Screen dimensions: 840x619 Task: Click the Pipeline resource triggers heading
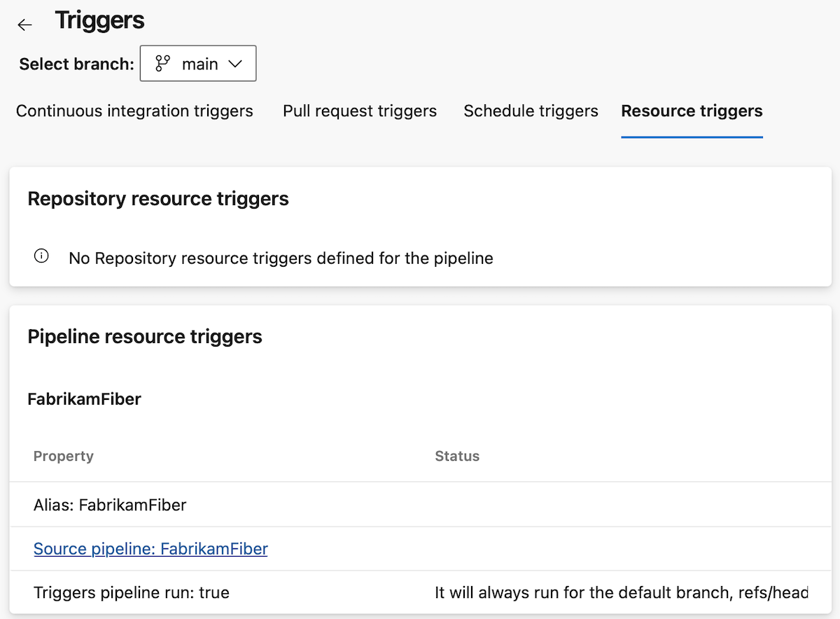click(x=145, y=337)
